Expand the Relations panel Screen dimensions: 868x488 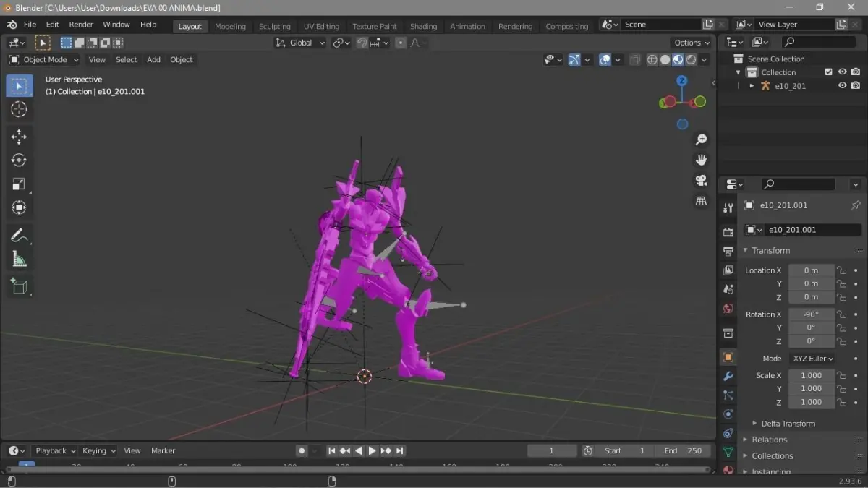pos(770,440)
